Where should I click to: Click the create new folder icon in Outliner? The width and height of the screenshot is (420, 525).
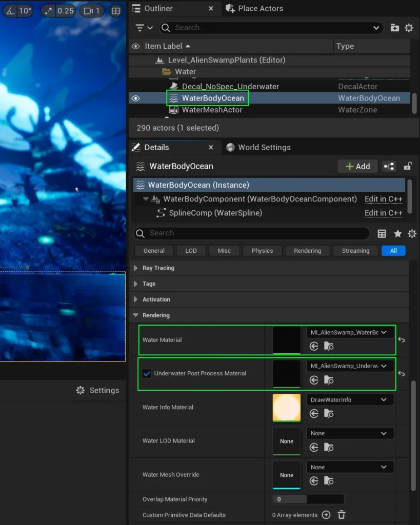point(394,28)
